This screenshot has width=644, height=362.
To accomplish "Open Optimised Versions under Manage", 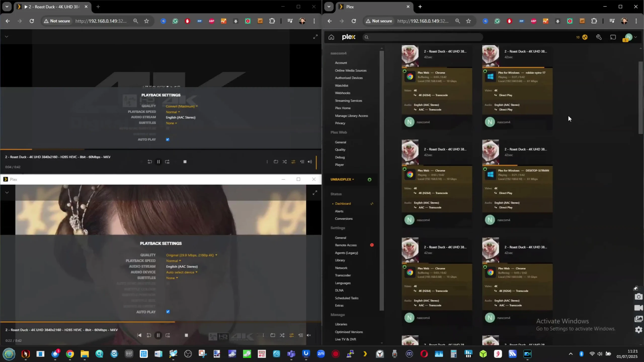I will pos(349,332).
